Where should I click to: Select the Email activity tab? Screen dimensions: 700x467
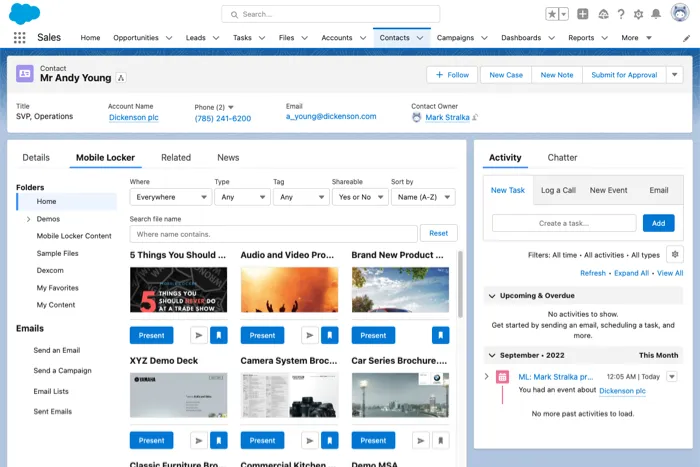pyautogui.click(x=658, y=190)
